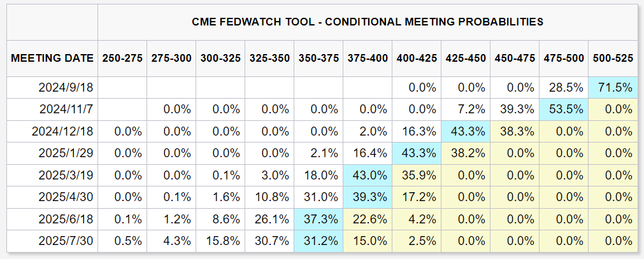Viewport: 644px width, 259px height.
Task: Click the MEETING DATE column header
Action: pos(52,58)
